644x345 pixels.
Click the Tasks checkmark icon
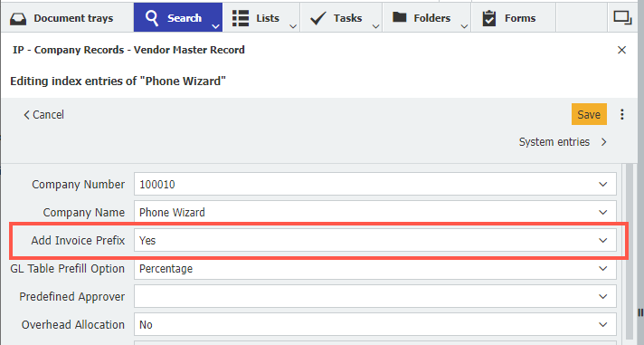point(317,18)
